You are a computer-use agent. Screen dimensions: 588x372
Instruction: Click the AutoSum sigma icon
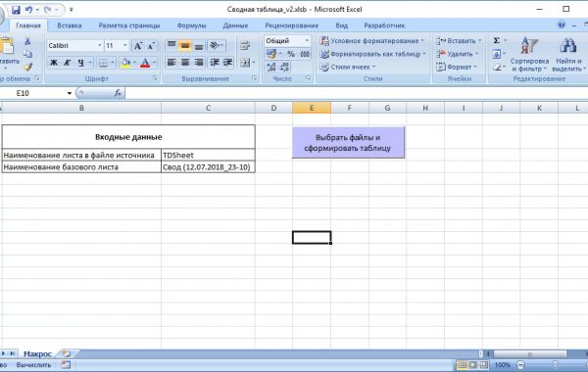point(497,41)
